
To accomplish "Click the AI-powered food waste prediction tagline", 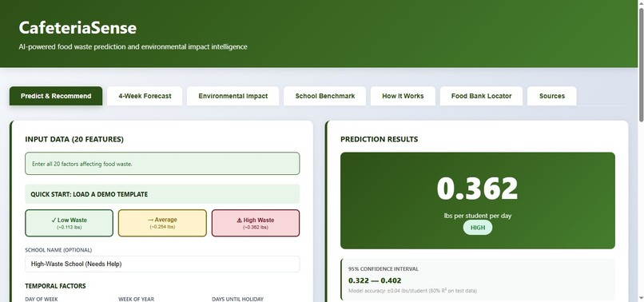I will point(133,47).
